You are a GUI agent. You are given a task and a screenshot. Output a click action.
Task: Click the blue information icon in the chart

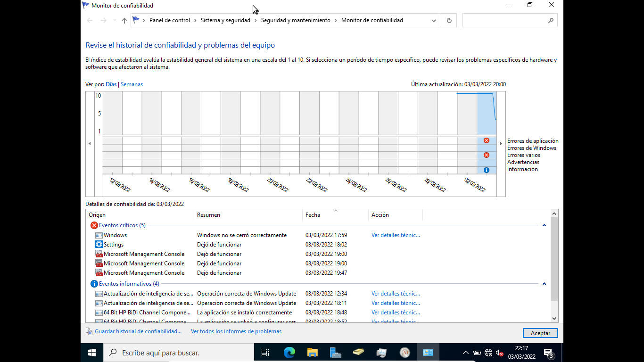click(486, 169)
